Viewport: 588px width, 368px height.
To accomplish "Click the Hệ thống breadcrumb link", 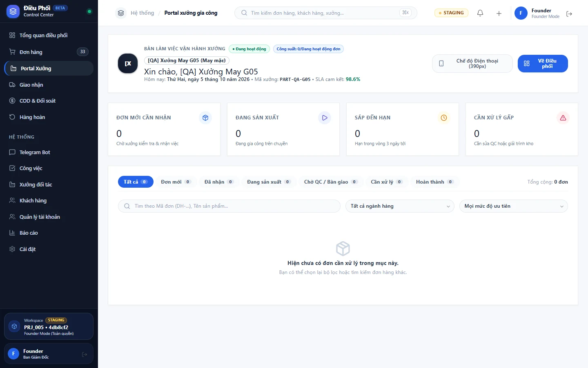I will (143, 13).
